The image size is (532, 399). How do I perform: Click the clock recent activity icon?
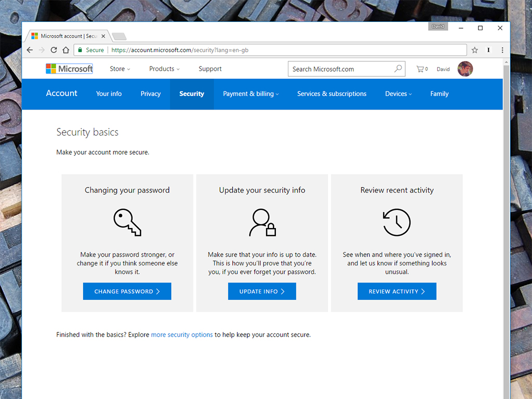pos(396,222)
